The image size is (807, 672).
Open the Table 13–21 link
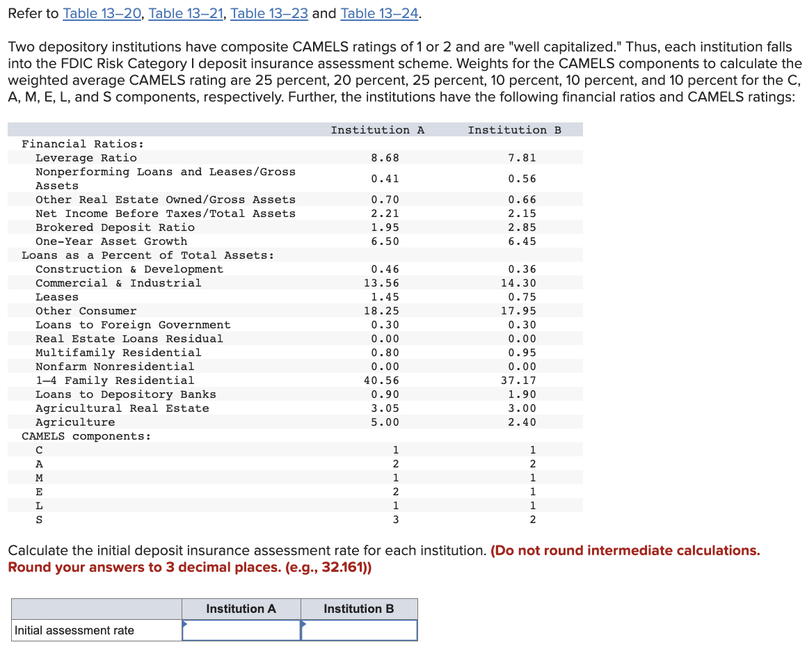[186, 13]
